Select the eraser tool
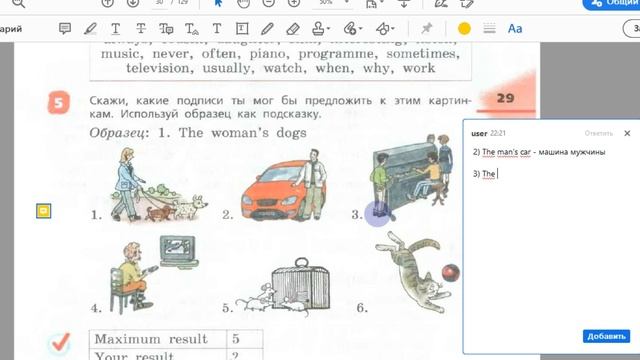Screen dimensions: 640x360 coord(293,29)
